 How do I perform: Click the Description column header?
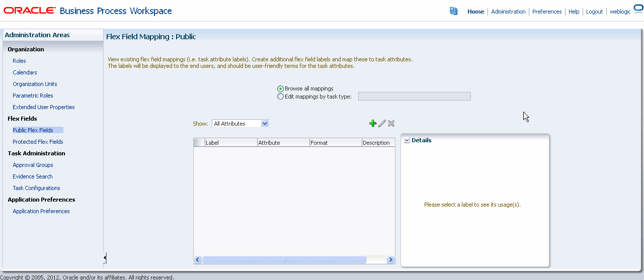point(378,143)
